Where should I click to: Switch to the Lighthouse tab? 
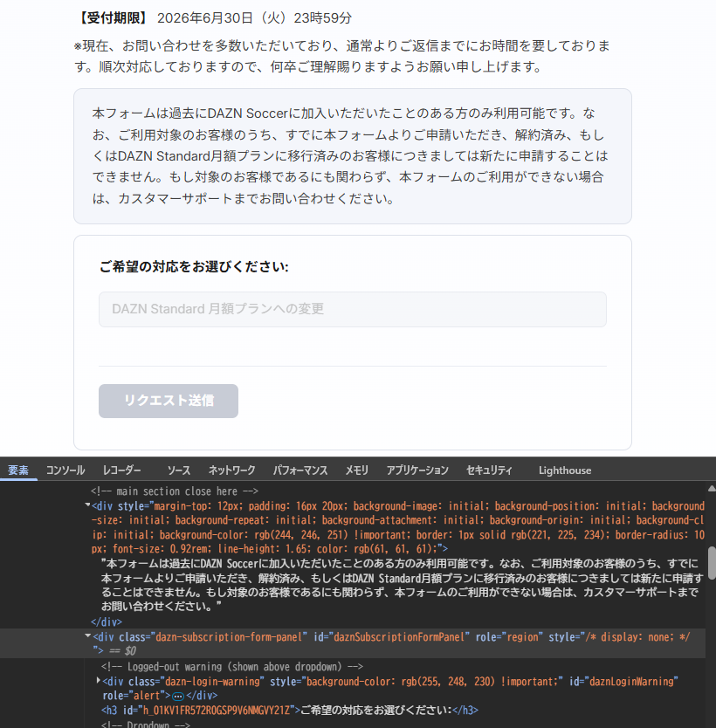pos(565,470)
